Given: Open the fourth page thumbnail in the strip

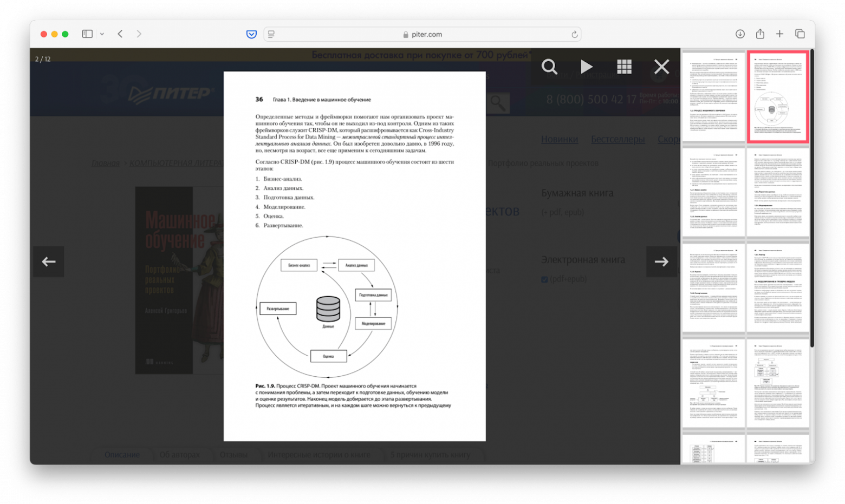Looking at the screenshot, I should pos(778,192).
